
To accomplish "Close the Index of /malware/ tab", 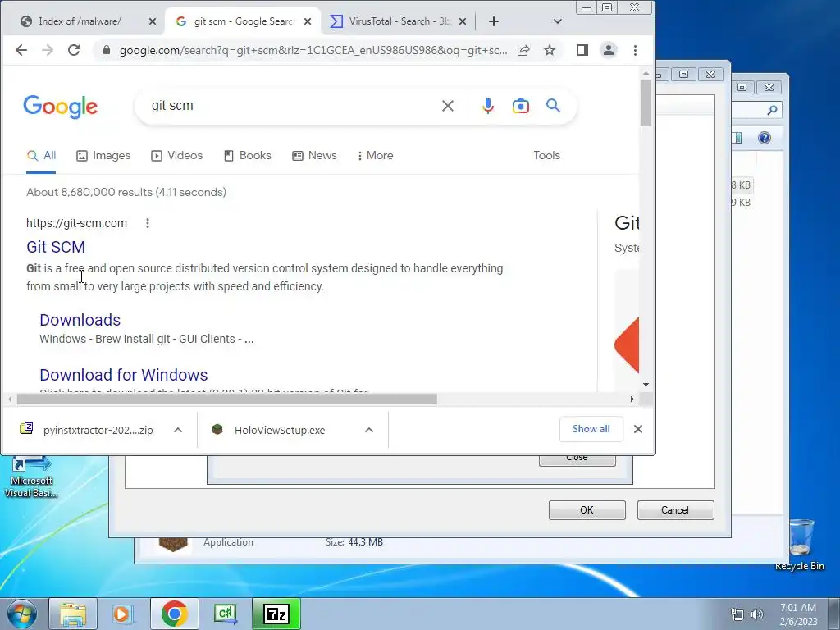I will pos(153,21).
